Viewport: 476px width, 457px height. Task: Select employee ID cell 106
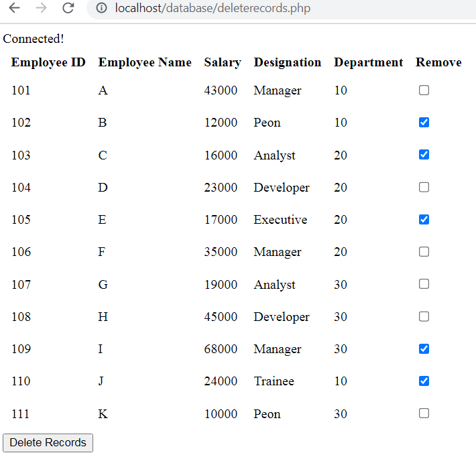21,251
